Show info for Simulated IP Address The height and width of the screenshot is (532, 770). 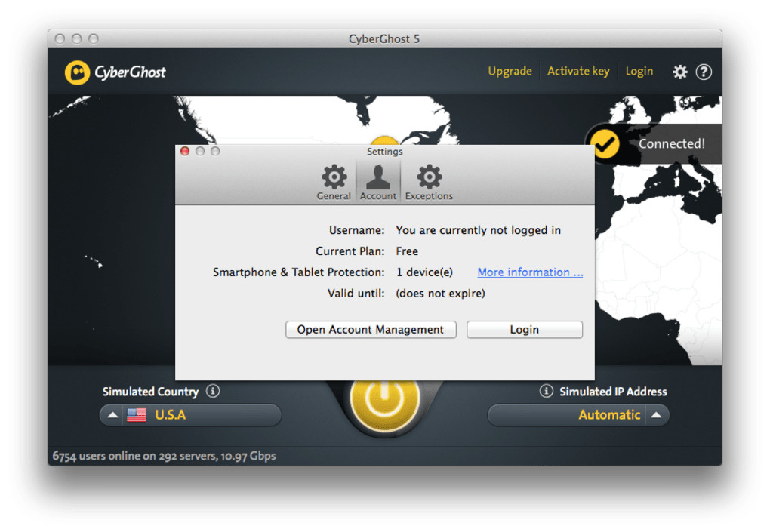pyautogui.click(x=546, y=391)
